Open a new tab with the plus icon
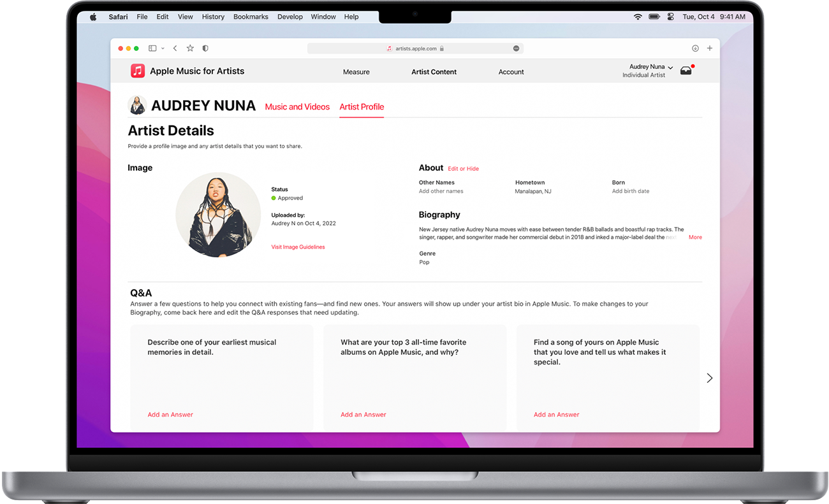The height and width of the screenshot is (504, 829). point(709,48)
